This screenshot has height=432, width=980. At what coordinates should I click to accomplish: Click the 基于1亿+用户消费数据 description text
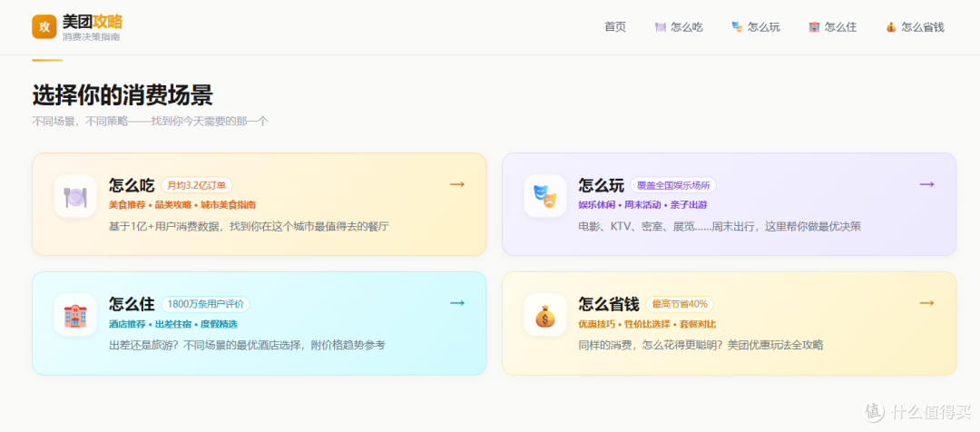pyautogui.click(x=249, y=226)
